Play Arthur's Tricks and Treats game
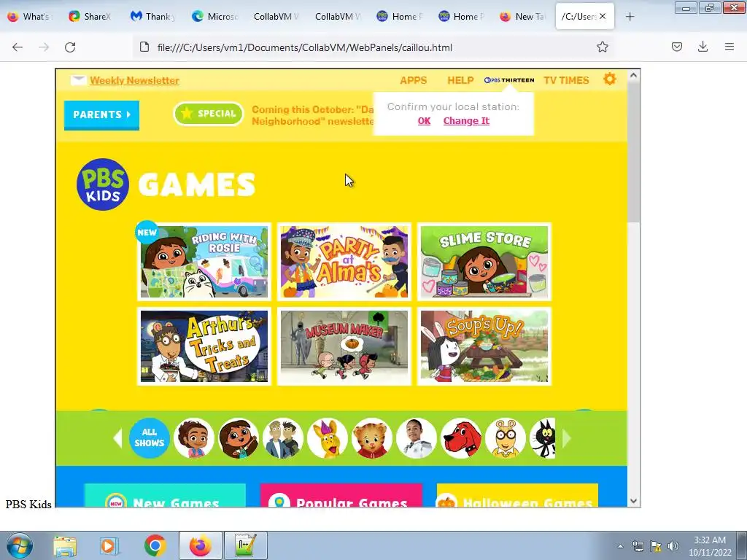The width and height of the screenshot is (747, 560). (204, 346)
